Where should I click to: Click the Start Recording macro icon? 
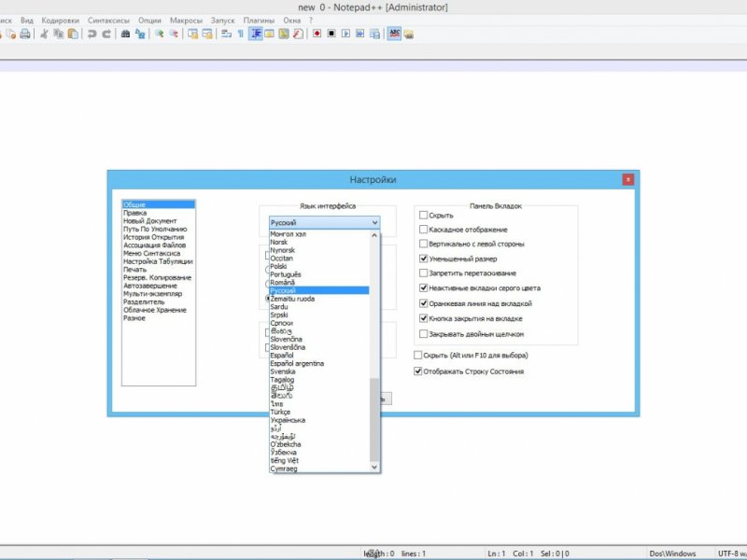coord(317,34)
